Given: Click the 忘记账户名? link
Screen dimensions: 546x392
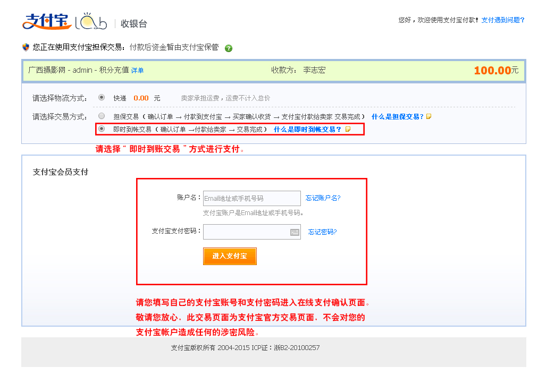Looking at the screenshot, I should point(323,198).
